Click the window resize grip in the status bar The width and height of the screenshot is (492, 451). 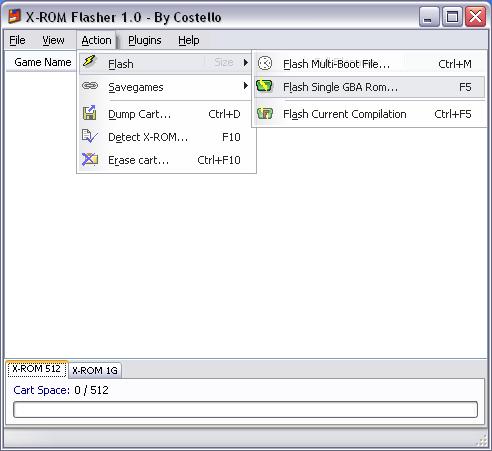(481, 440)
